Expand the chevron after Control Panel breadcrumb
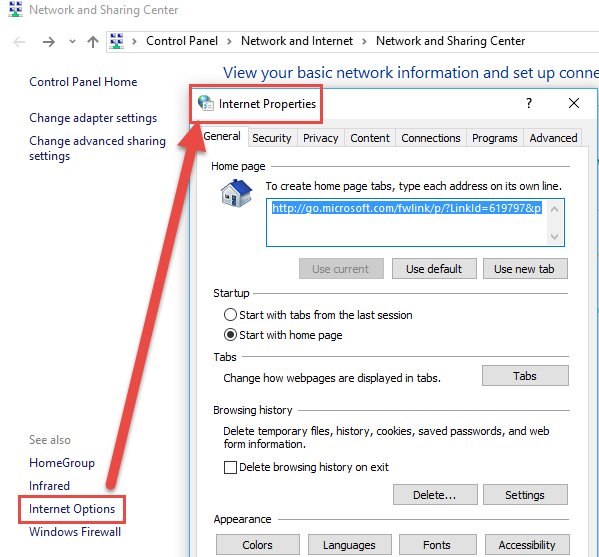The height and width of the screenshot is (557, 599). (229, 41)
